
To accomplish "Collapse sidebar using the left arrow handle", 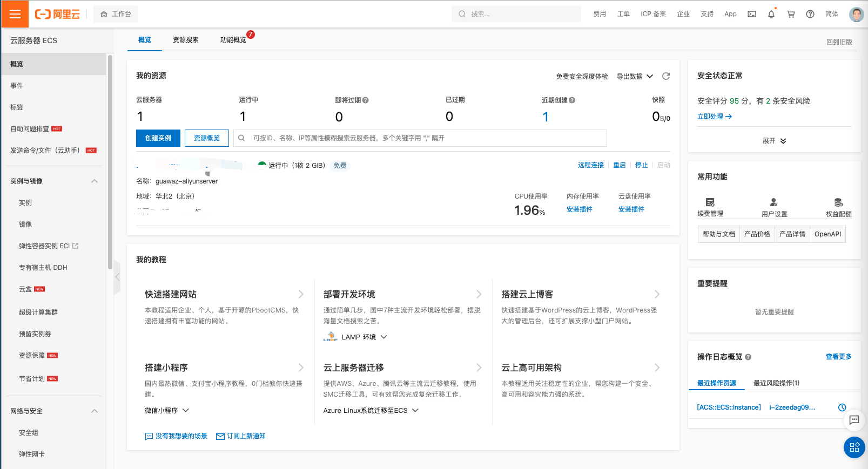I will [x=117, y=277].
